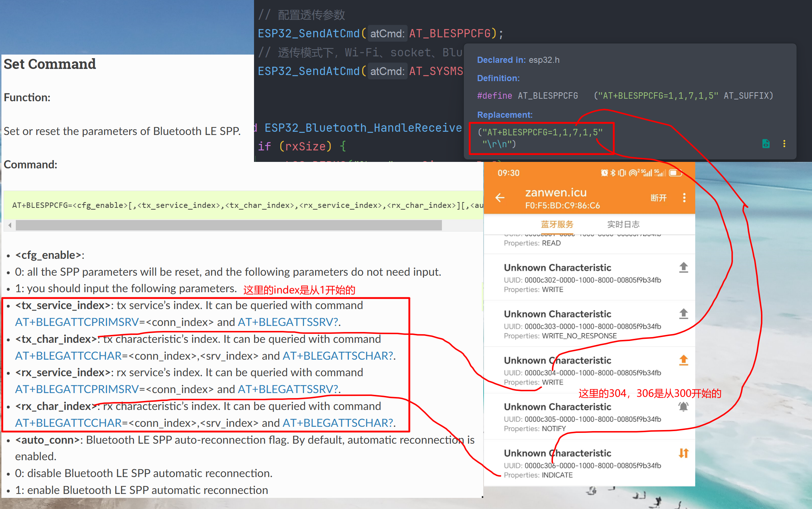Click the #define AT_BLESPPCFG definition line
Screen dimensions: 812x509
coord(625,96)
